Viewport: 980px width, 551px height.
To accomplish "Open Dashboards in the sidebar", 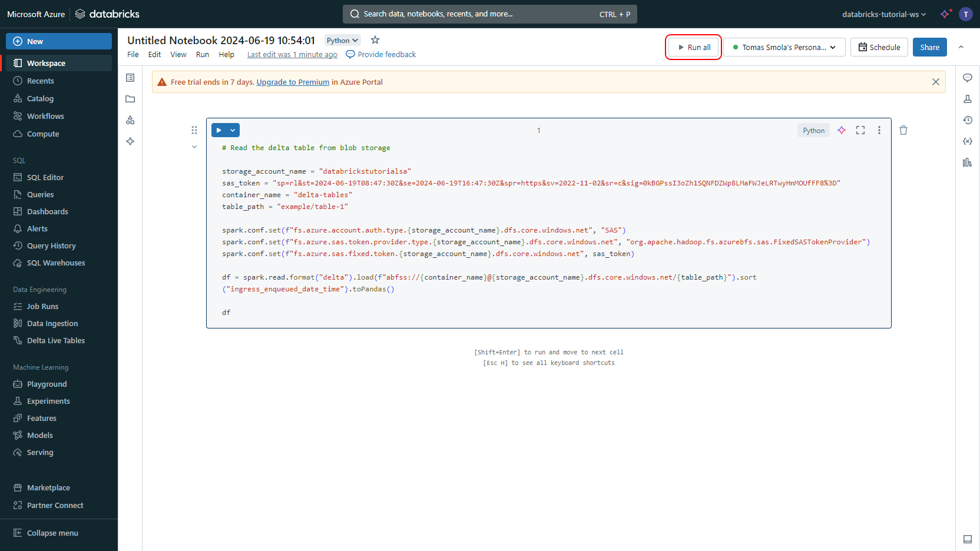I will tap(59, 211).
